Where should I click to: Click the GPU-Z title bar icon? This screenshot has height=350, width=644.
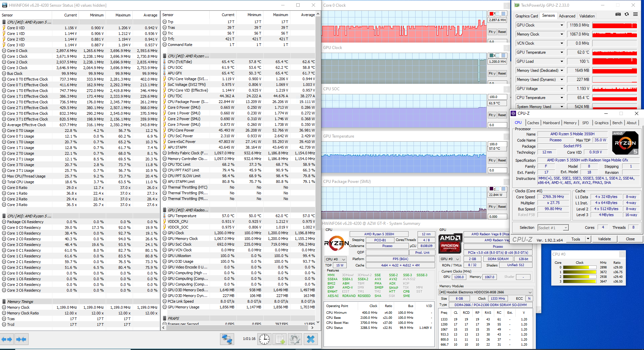517,5
